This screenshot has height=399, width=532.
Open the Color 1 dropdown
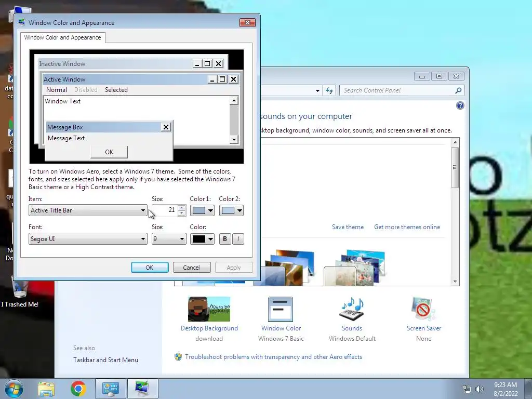(x=202, y=210)
